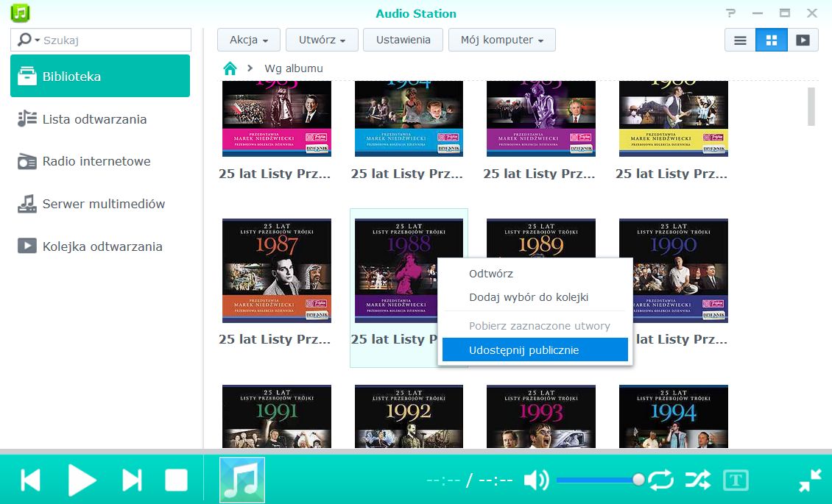Screen dimensions: 832x504
Task: Expand the Akcja dropdown menu
Action: point(249,40)
